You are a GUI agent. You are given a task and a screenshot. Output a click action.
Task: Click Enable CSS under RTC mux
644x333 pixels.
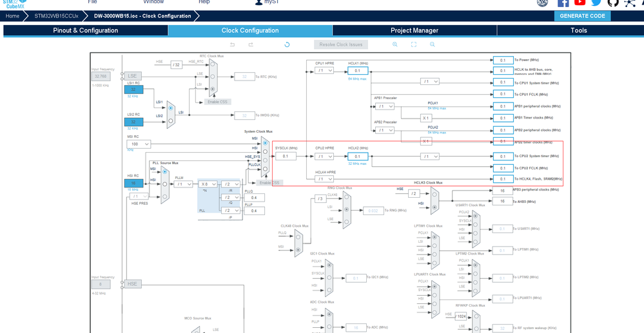(218, 102)
